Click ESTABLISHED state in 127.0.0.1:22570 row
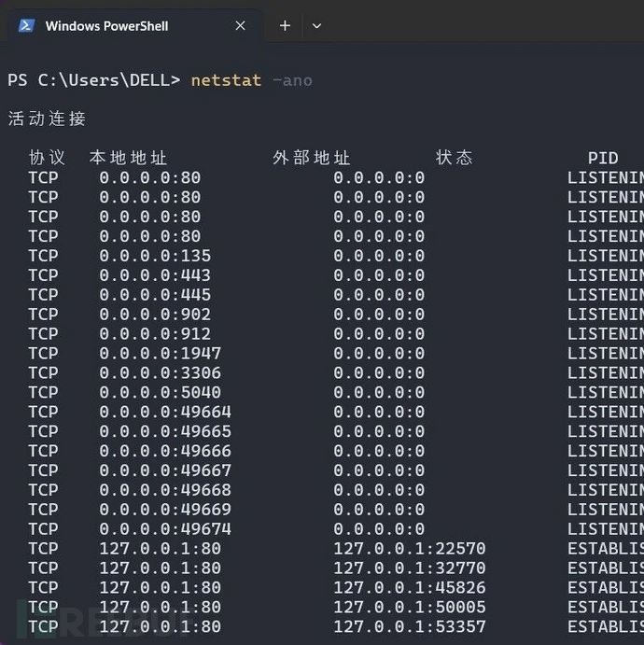The height and width of the screenshot is (645, 644). (606, 549)
